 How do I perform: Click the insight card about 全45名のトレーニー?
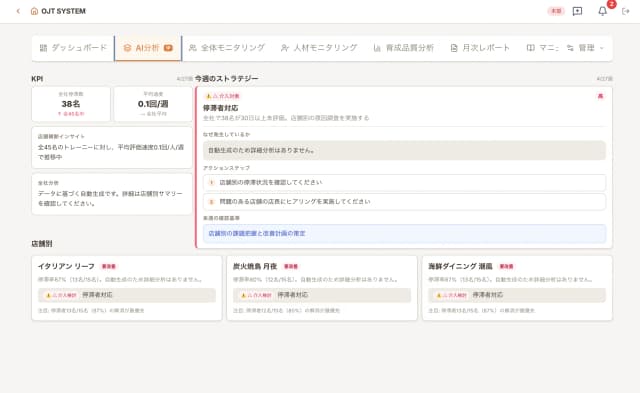(x=112, y=147)
